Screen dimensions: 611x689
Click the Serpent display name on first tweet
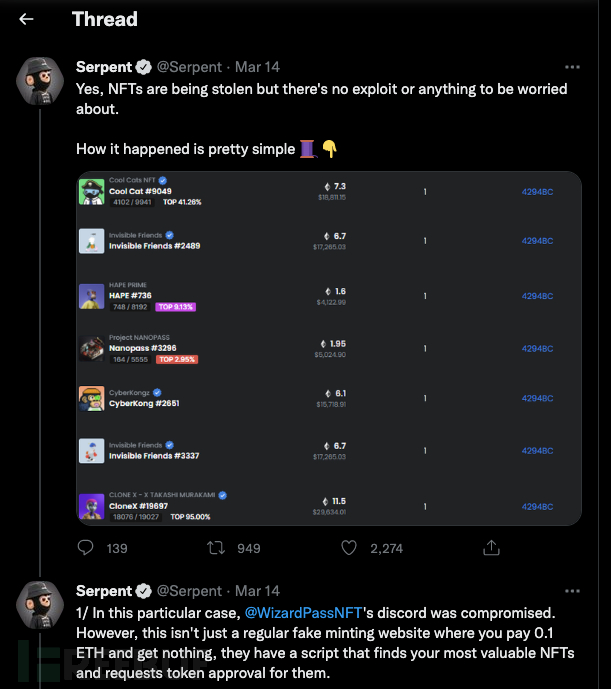[104, 67]
